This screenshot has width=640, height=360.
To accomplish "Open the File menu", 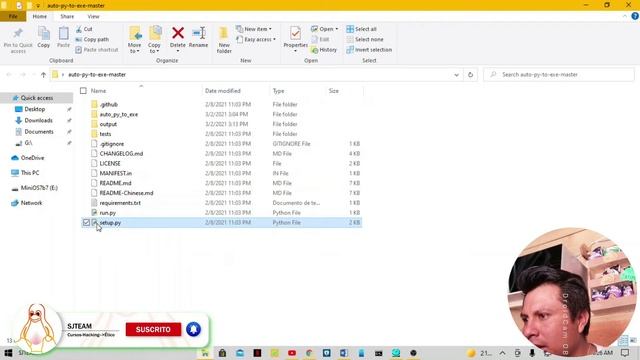I will 13,16.
